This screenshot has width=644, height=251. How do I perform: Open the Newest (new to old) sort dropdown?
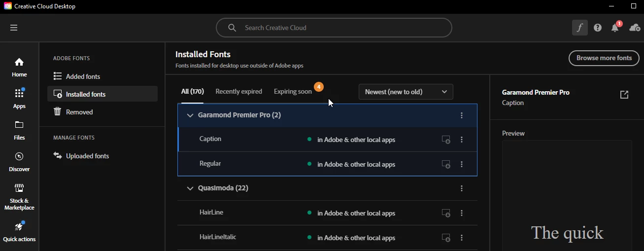(406, 92)
